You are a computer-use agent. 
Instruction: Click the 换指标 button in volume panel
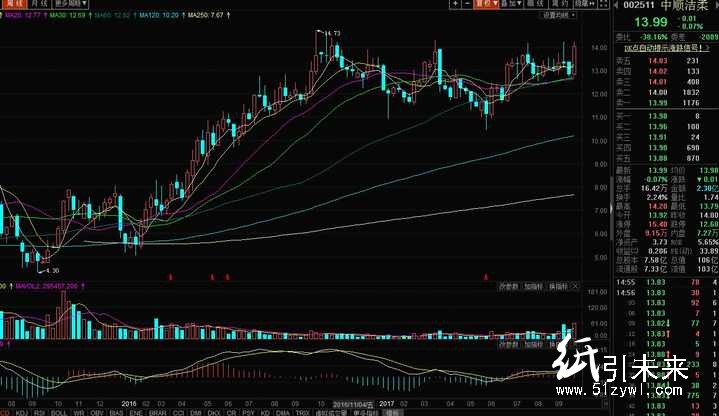point(559,286)
